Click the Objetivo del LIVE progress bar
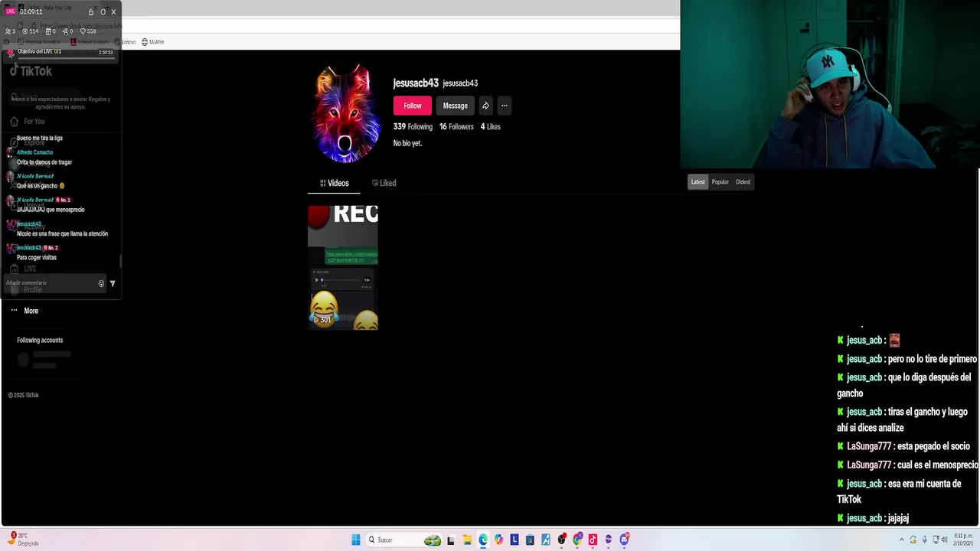 [x=67, y=57]
